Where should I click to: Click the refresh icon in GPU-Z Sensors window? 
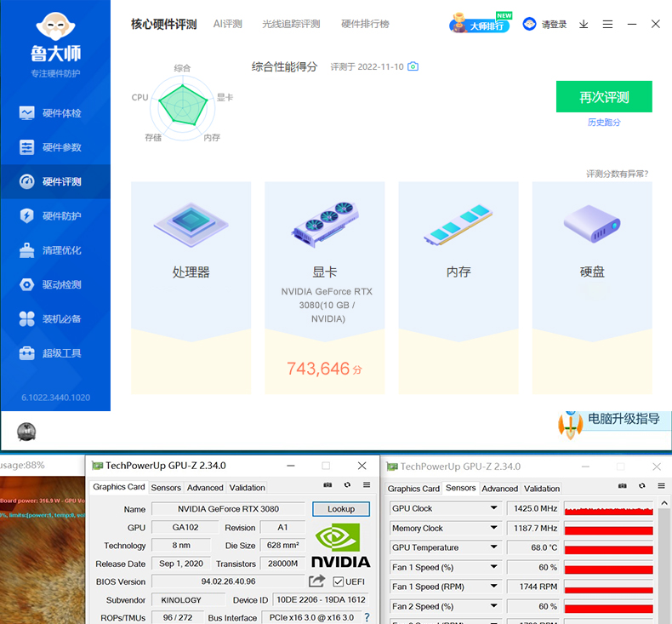641,486
